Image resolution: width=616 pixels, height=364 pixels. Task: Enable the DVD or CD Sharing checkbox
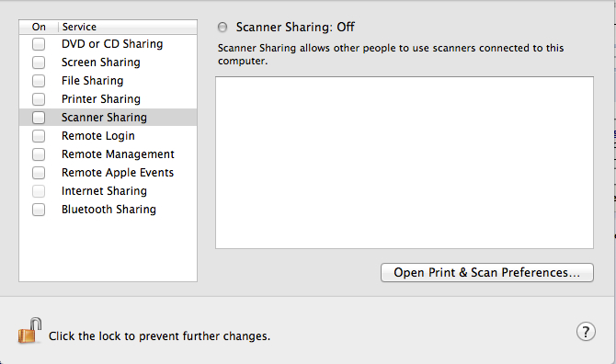coord(39,44)
